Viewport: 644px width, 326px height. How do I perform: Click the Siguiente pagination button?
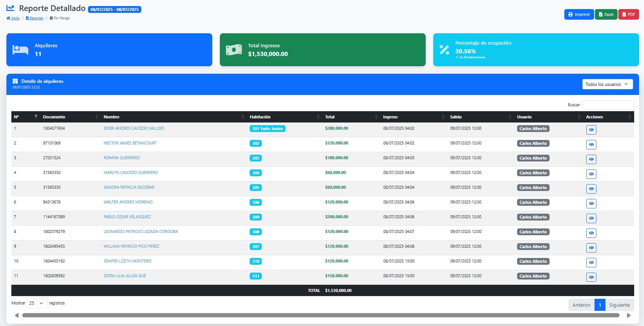(619, 305)
